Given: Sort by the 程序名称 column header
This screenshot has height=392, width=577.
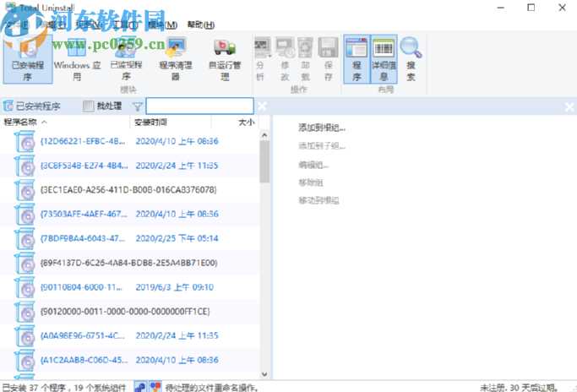Looking at the screenshot, I should click(x=25, y=122).
